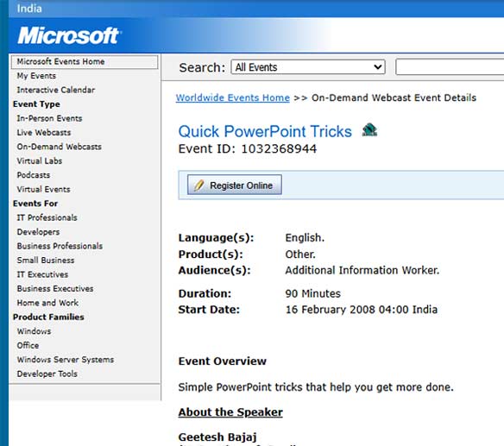Click the Events For heading
This screenshot has height=446, width=504.
pyautogui.click(x=35, y=204)
